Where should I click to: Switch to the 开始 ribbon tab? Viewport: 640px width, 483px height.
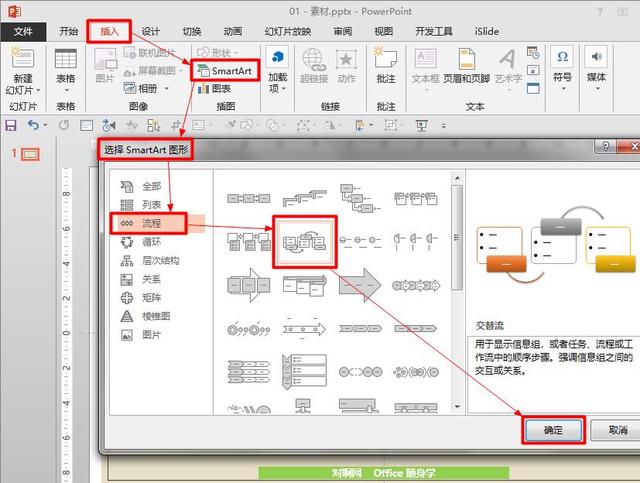[69, 31]
